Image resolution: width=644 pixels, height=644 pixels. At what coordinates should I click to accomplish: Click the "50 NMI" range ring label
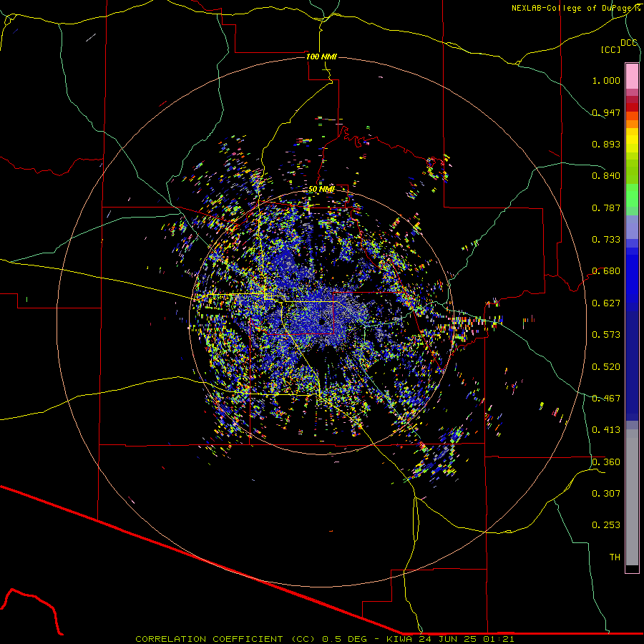click(x=321, y=190)
